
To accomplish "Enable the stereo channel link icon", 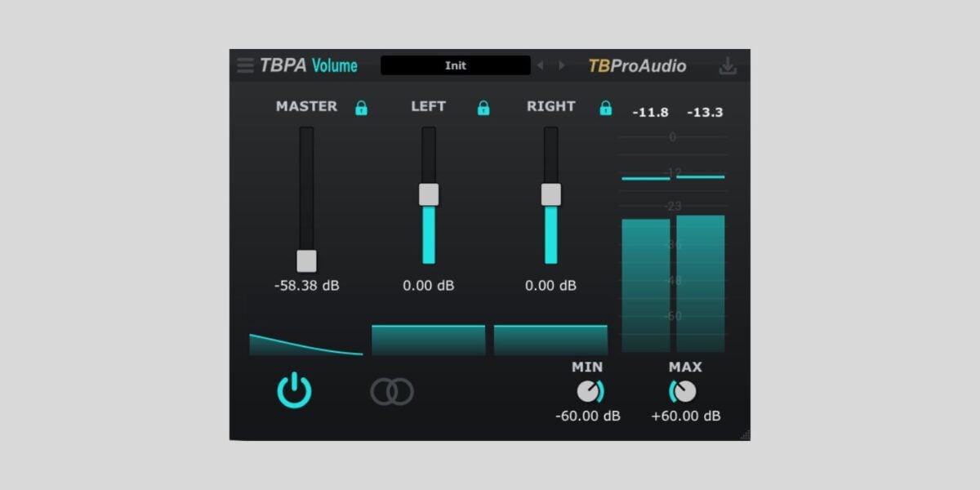I will pos(394,390).
